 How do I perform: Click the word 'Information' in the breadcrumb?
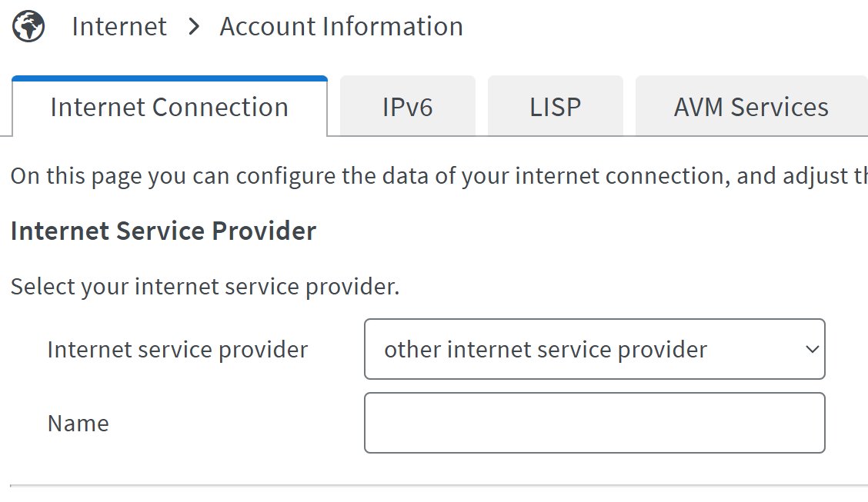click(392, 26)
